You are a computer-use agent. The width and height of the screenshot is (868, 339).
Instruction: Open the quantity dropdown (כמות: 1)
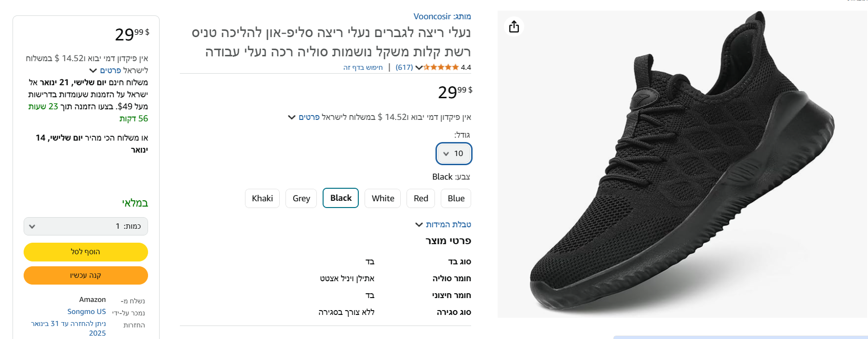[86, 226]
